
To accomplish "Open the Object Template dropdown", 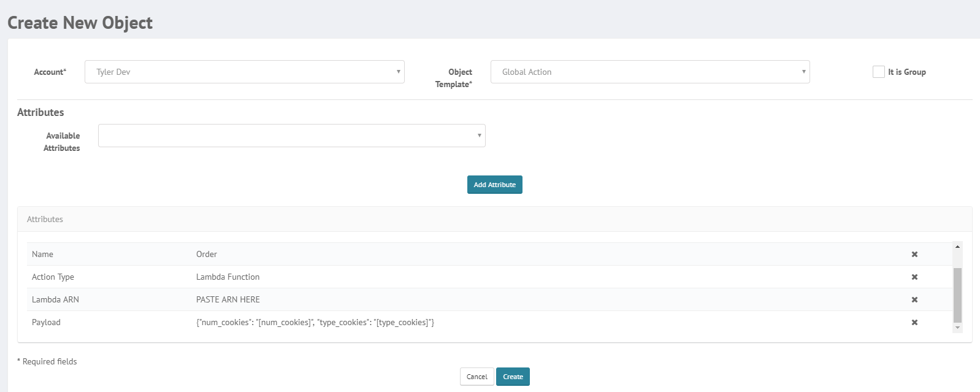I will pos(650,72).
